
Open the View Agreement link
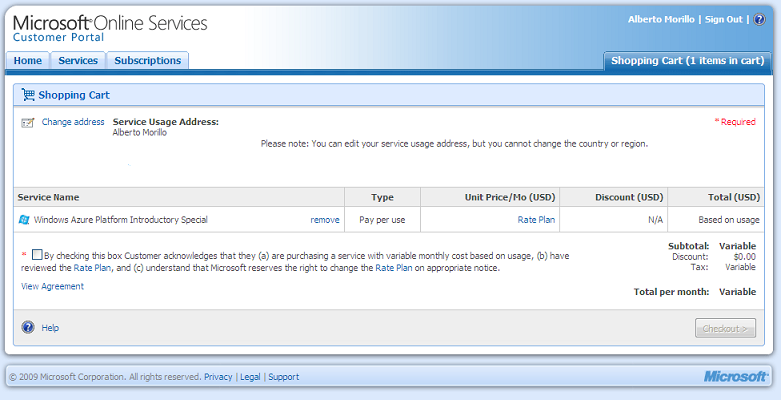coord(52,286)
